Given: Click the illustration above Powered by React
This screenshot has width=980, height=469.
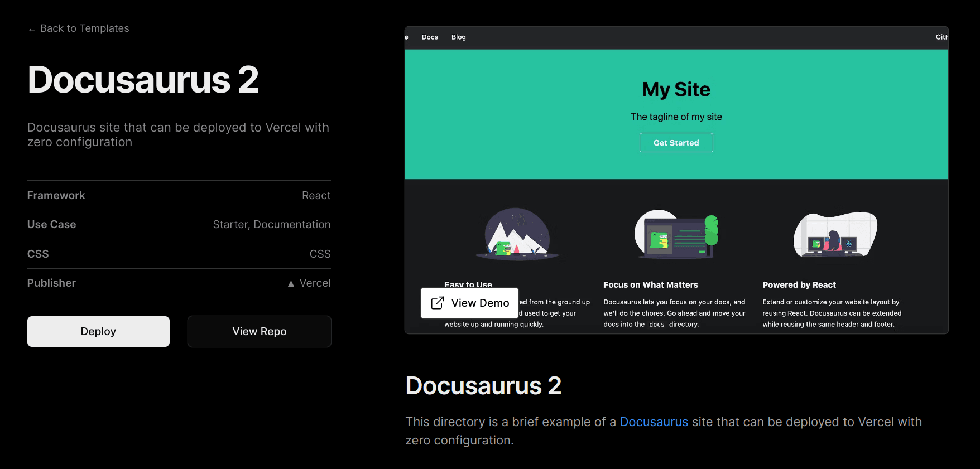Looking at the screenshot, I should click(x=835, y=234).
